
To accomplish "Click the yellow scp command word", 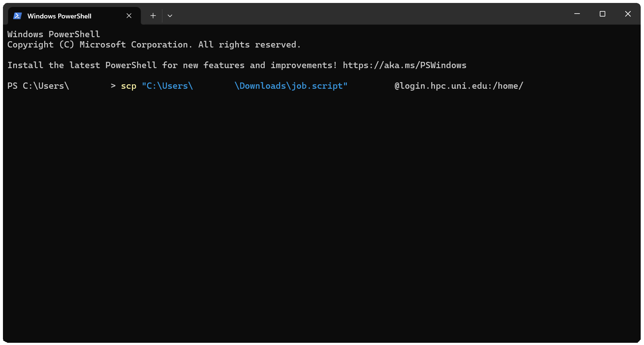I will [x=129, y=86].
